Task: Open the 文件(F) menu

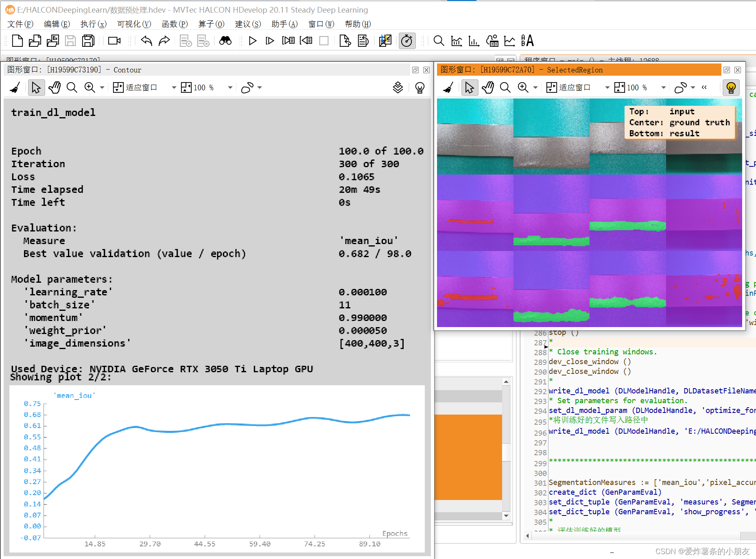Action: 20,24
